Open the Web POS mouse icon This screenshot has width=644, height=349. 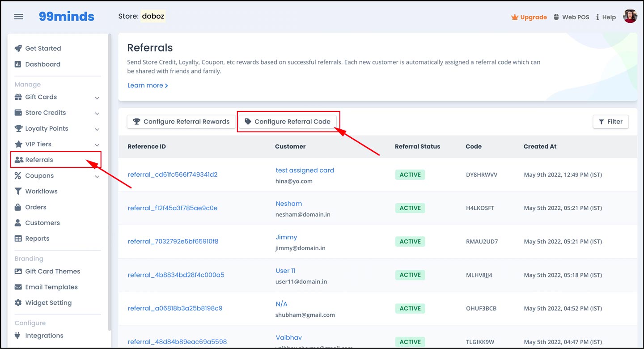point(556,17)
